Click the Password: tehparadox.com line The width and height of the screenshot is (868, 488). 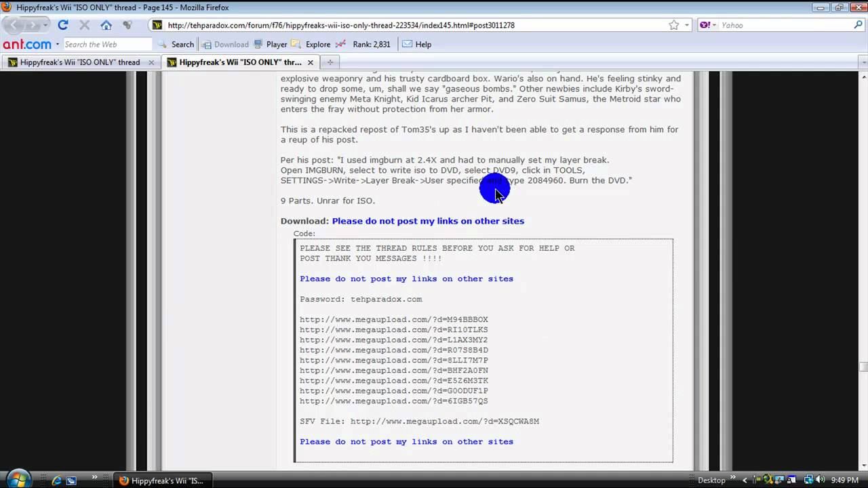click(x=361, y=299)
